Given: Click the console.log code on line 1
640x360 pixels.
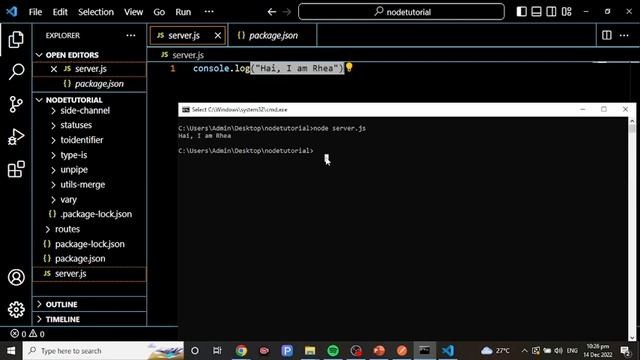Looking at the screenshot, I should coord(269,68).
